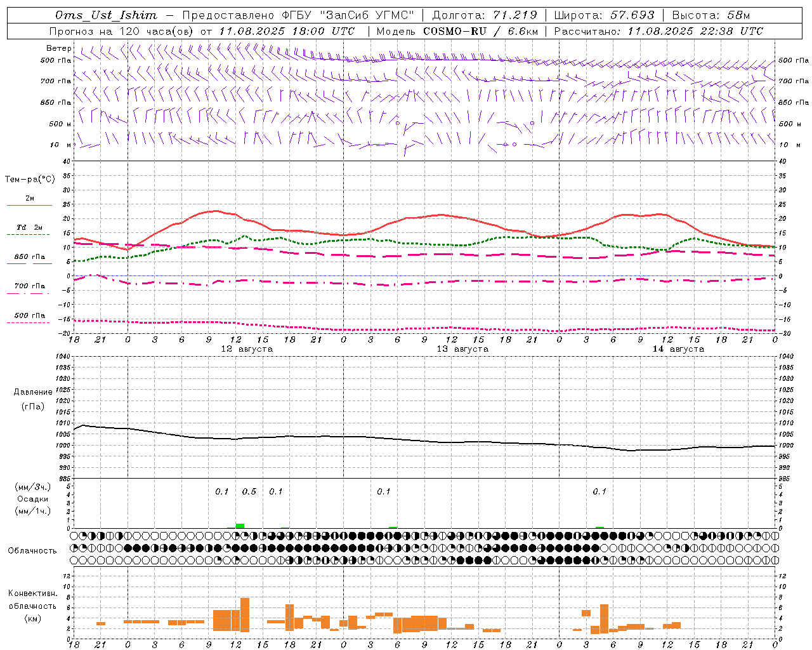Click the tallest green precipitation bar

(x=240, y=526)
